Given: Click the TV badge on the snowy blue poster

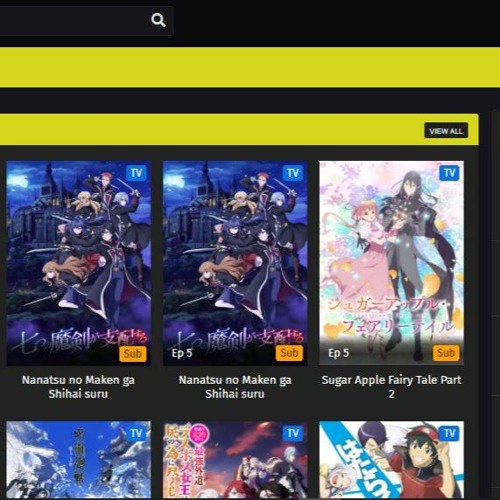Looking at the screenshot, I should pyautogui.click(x=136, y=433).
